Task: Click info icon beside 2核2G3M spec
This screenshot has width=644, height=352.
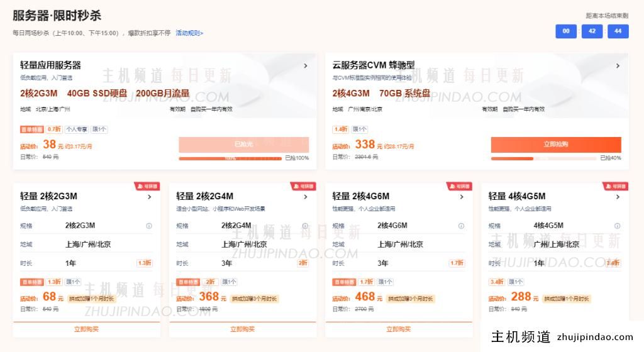Action: point(149,226)
